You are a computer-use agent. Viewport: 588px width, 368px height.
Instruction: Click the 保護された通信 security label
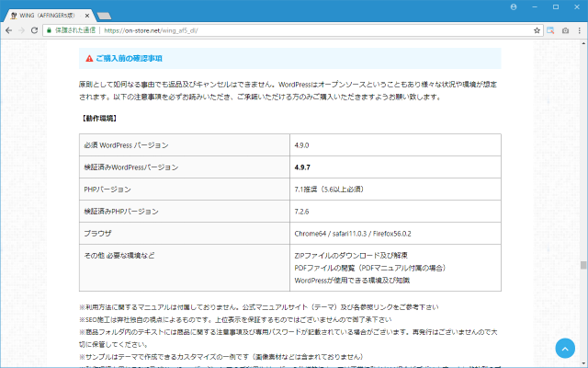(75, 30)
